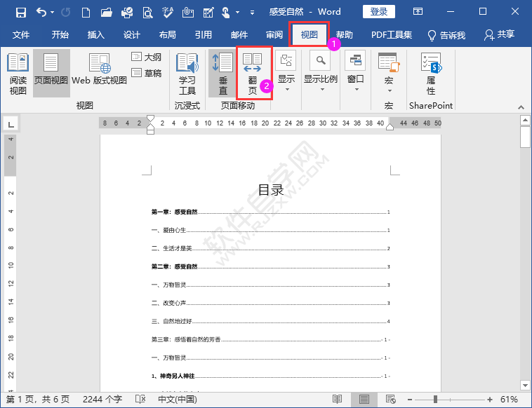Image resolution: width=532 pixels, height=408 pixels.
Task: Click the right indent ruler marker
Action: (x=390, y=127)
